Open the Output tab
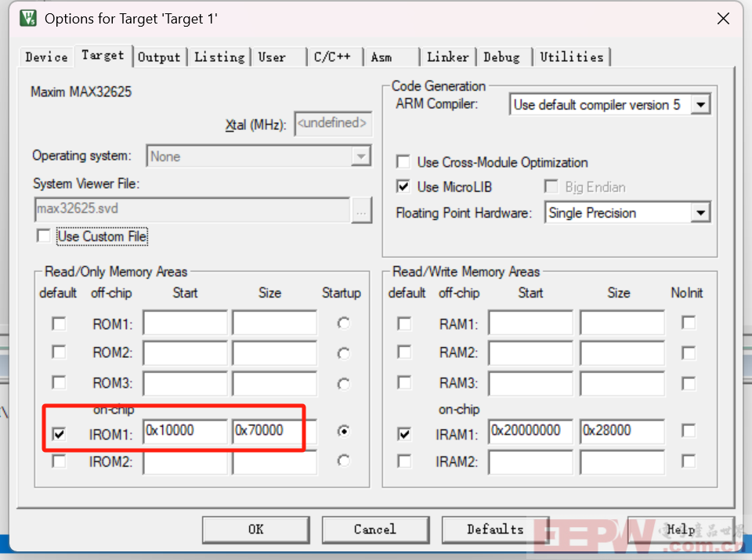752x560 pixels. [x=159, y=57]
